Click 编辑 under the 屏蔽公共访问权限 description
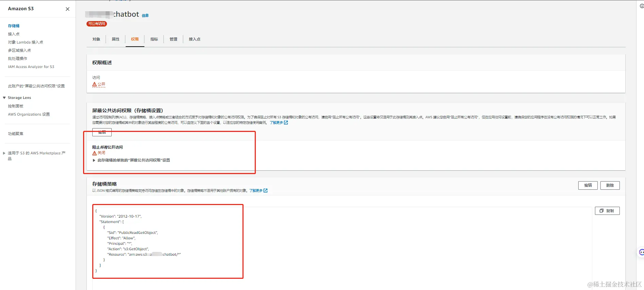The width and height of the screenshot is (644, 290). pyautogui.click(x=102, y=132)
